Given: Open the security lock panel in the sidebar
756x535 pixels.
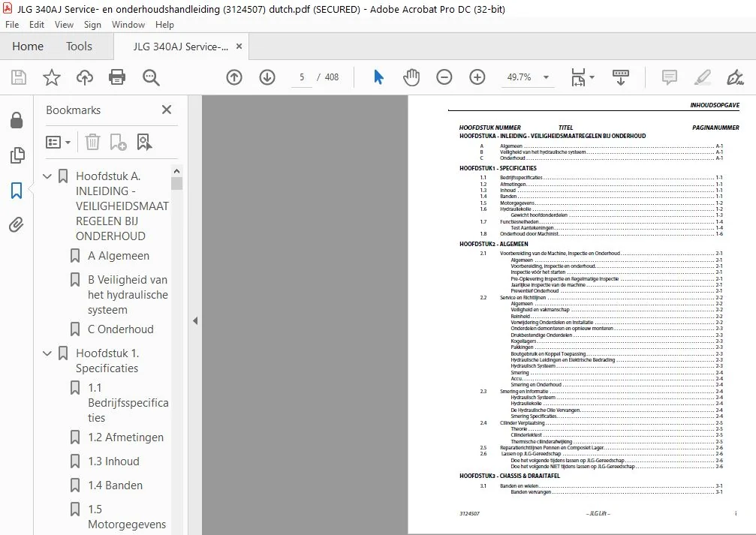Looking at the screenshot, I should (17, 121).
